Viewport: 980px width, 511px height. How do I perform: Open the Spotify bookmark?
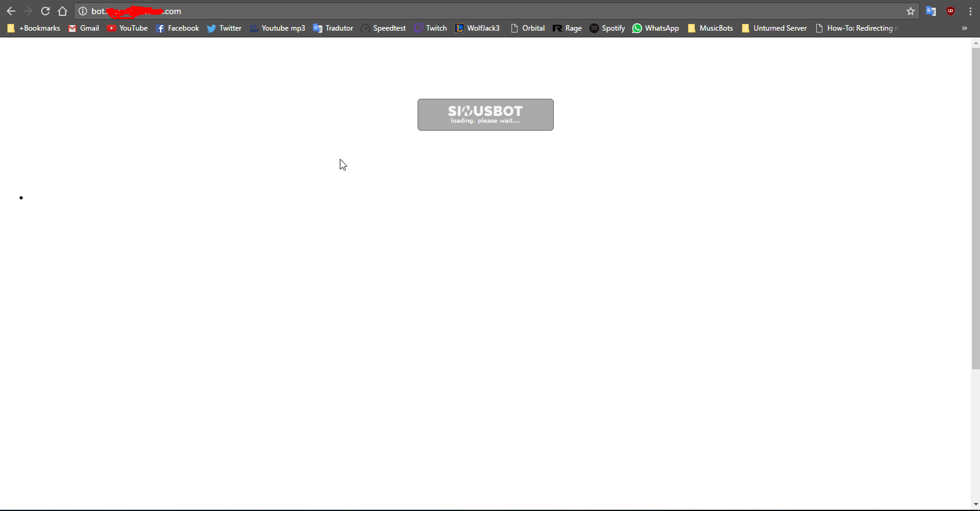[x=607, y=28]
